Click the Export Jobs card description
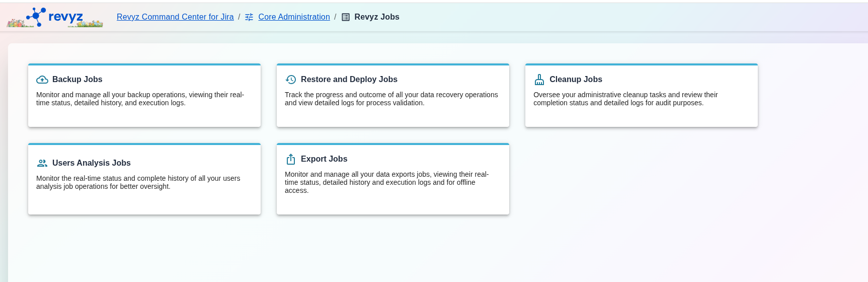Image resolution: width=868 pixels, height=282 pixels. coord(386,182)
